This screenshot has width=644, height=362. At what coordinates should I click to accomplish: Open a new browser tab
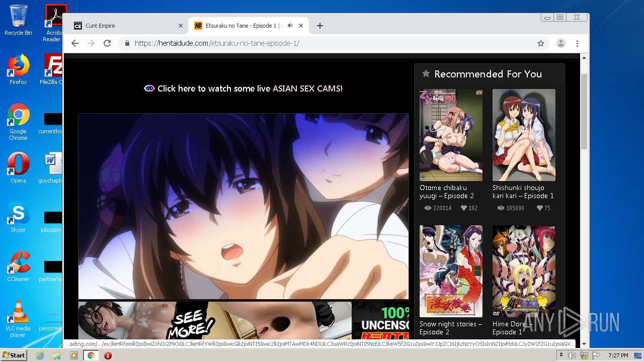319,26
